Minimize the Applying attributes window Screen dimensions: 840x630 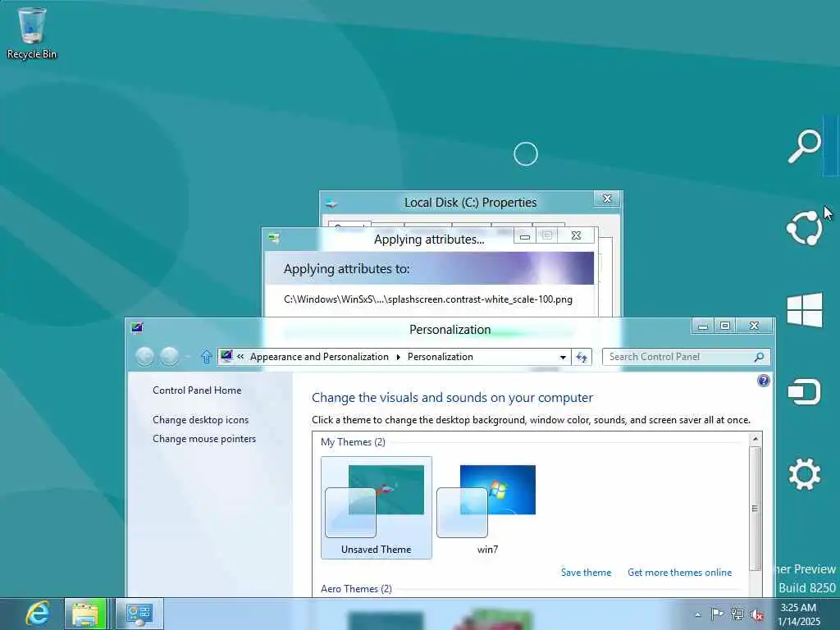click(x=525, y=235)
